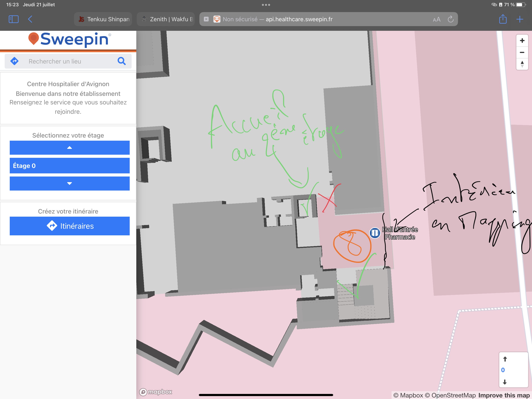Viewport: 532px width, 399px height.
Task: Open Safari sidebar panel icon
Action: tap(13, 19)
